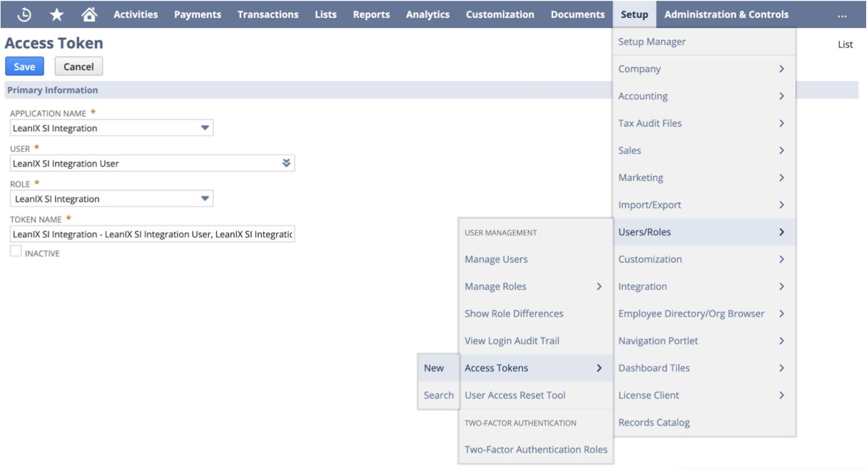This screenshot has height=473, width=868.
Task: Toggle the Inactive checkbox
Action: [x=16, y=251]
